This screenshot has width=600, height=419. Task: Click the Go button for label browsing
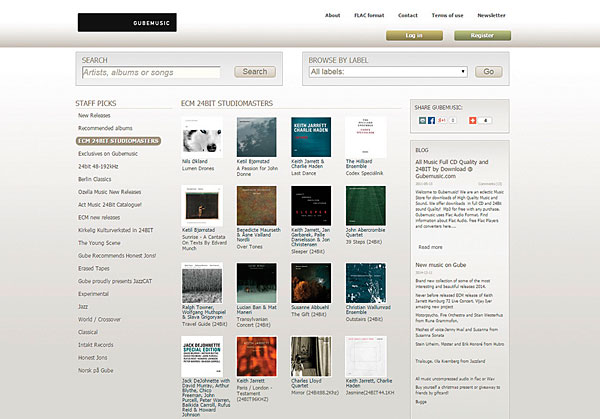point(489,72)
